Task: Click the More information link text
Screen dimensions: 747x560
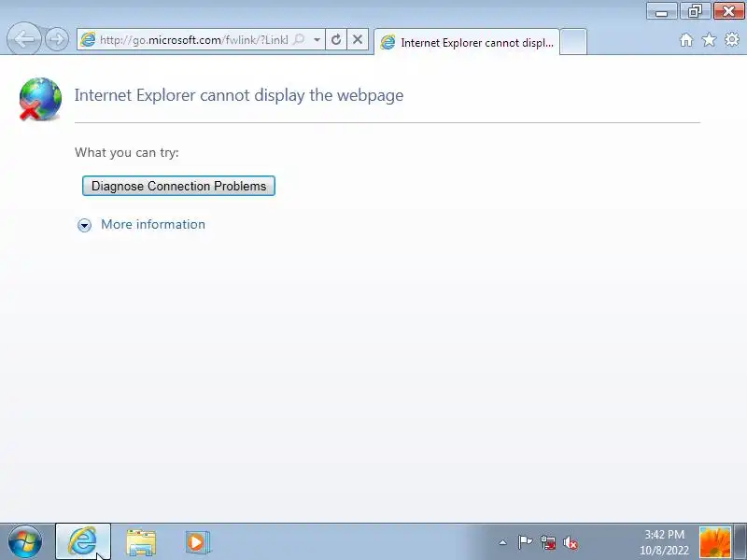Action: pos(153,224)
